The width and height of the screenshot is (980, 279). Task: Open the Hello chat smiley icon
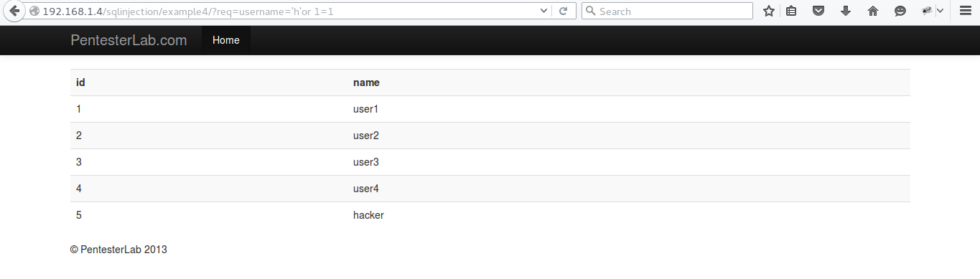(x=900, y=11)
